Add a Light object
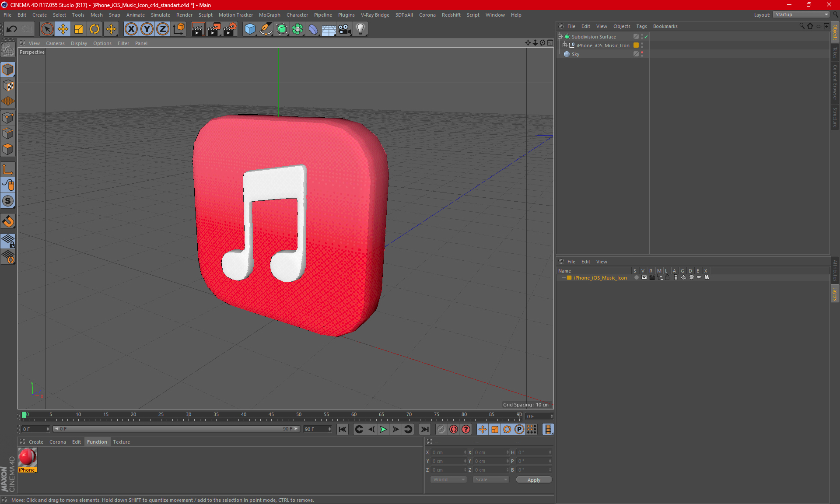The height and width of the screenshot is (504, 840). point(360,29)
